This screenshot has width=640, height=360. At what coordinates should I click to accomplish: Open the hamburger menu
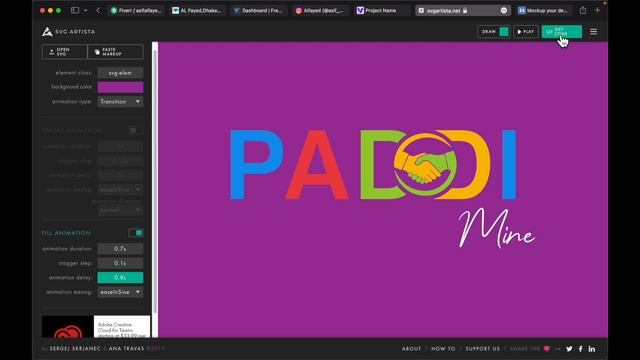pos(593,31)
